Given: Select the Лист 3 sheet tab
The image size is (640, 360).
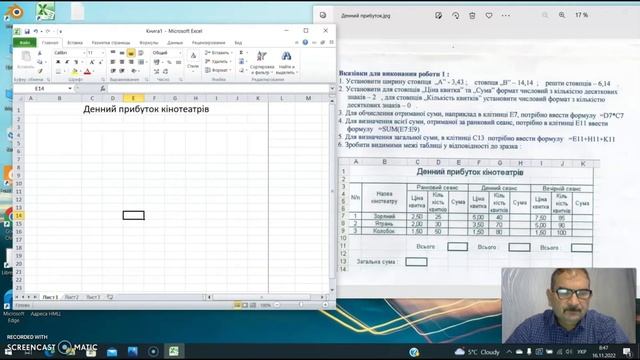Looking at the screenshot, I should tap(93, 297).
